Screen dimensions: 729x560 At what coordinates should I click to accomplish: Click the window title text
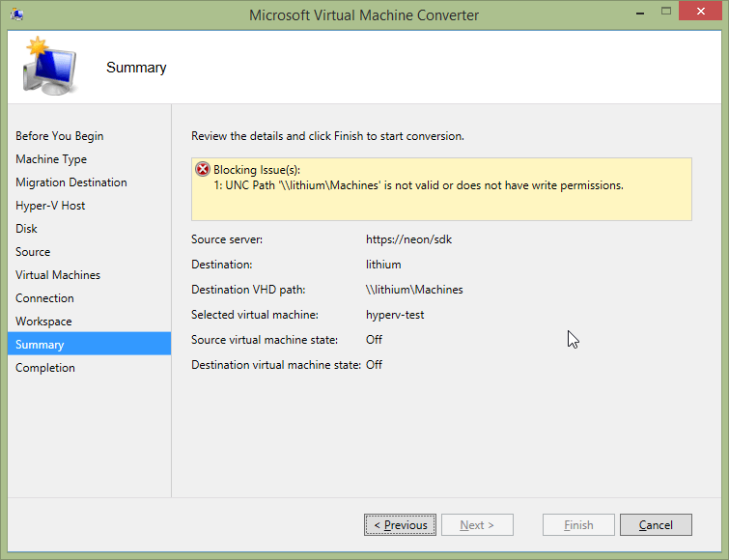click(x=364, y=14)
